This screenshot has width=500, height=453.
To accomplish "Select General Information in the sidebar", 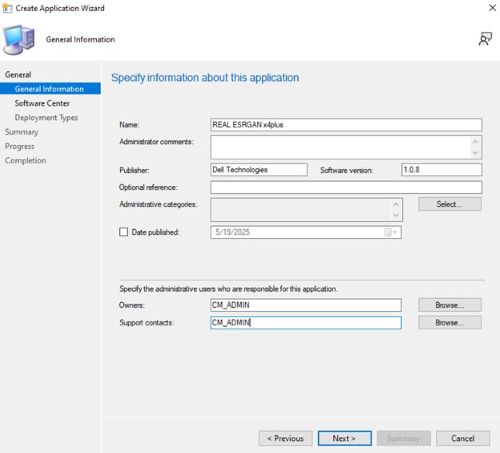I will coord(50,89).
